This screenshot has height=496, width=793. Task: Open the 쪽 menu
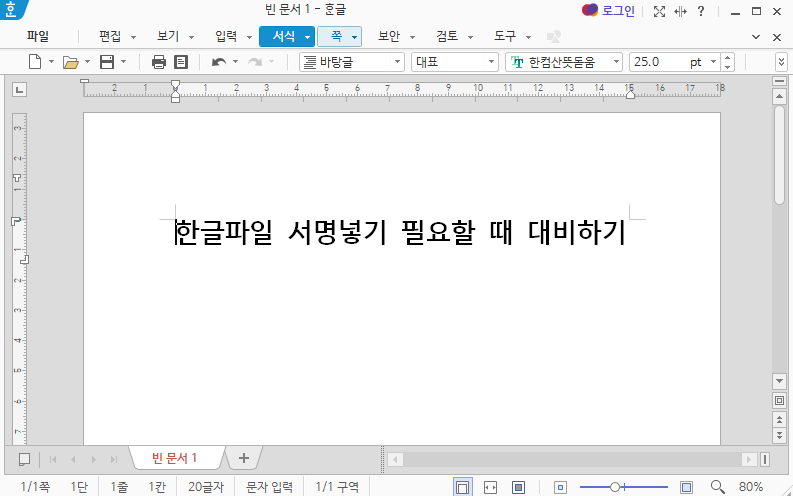click(x=336, y=36)
